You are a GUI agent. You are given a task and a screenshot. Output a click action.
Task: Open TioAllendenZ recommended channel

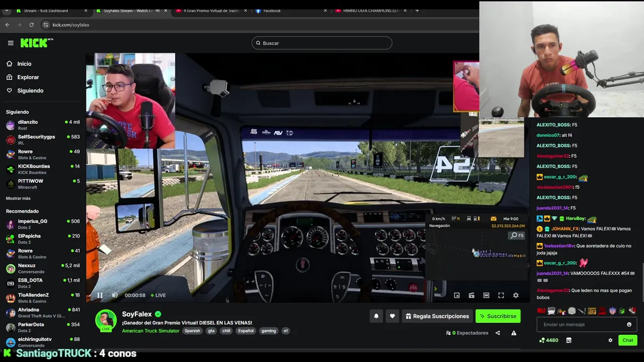pyautogui.click(x=43, y=298)
